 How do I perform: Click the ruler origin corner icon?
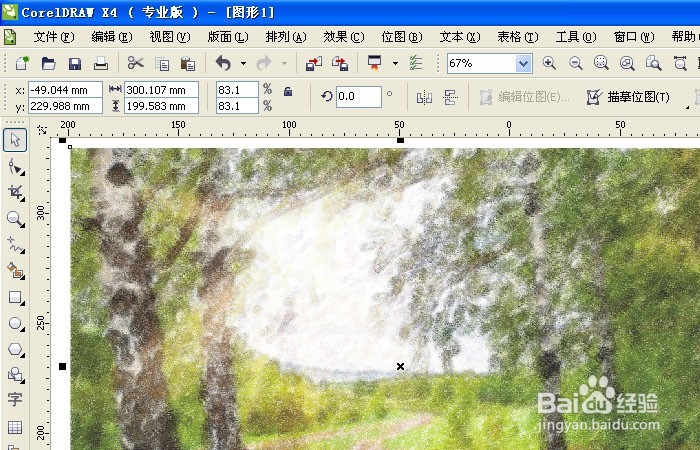point(42,129)
